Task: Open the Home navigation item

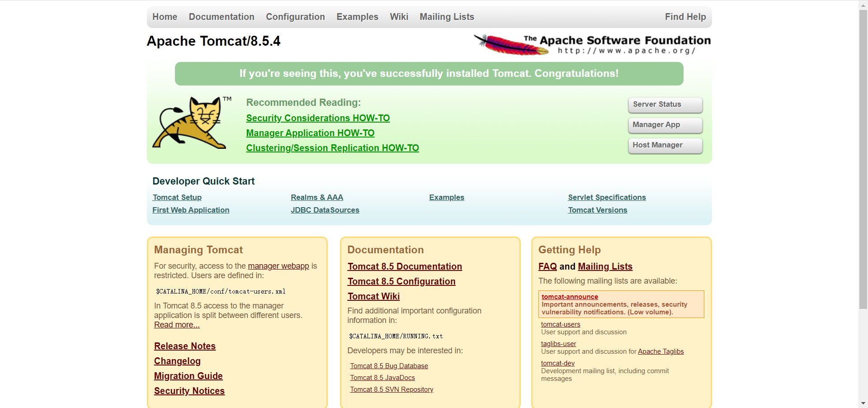Action: 165,17
